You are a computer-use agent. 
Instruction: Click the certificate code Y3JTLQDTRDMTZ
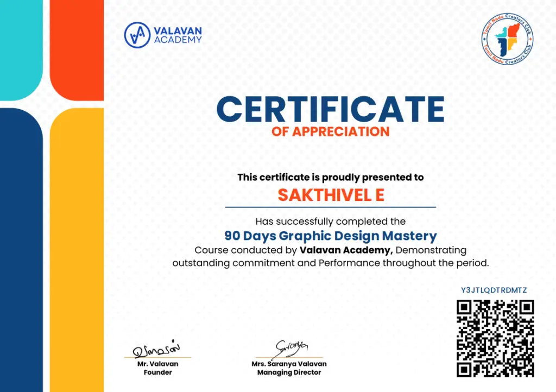[494, 290]
